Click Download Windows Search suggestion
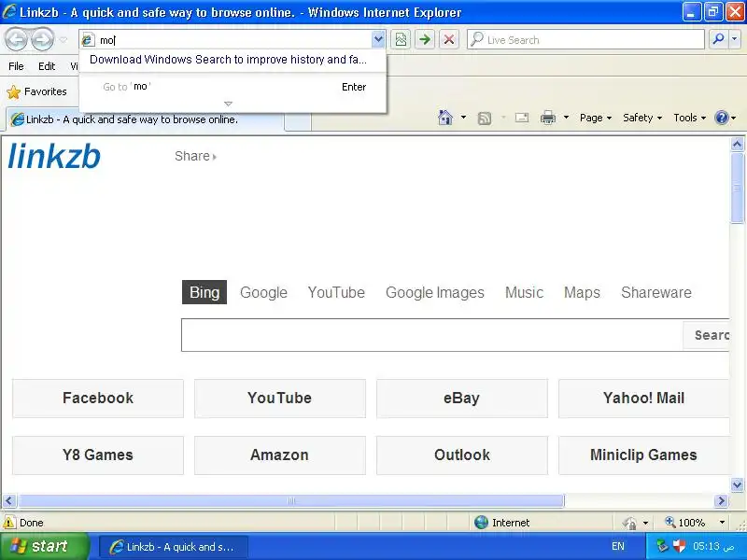The width and height of the screenshot is (747, 560). click(x=228, y=60)
